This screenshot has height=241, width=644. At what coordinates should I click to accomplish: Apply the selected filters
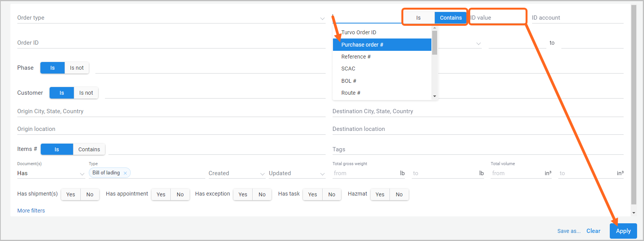(623, 231)
